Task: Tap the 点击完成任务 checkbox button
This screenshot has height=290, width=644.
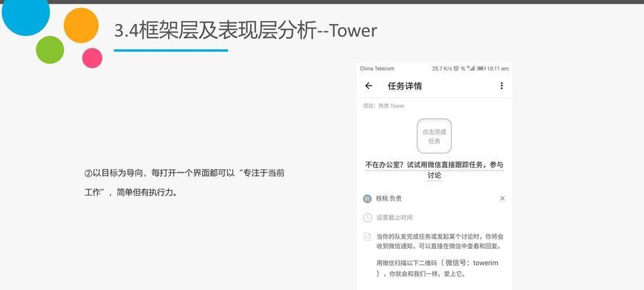Action: [434, 136]
